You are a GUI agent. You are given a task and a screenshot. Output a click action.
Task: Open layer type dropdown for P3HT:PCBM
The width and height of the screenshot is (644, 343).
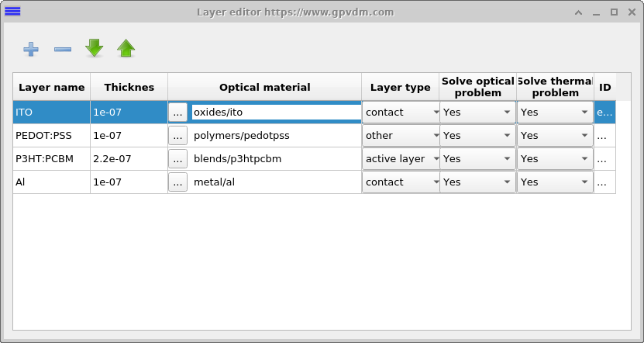click(x=401, y=159)
